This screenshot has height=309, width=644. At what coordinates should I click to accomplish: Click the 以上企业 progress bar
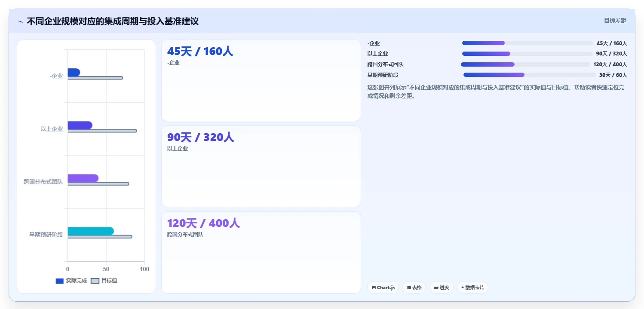tap(527, 54)
